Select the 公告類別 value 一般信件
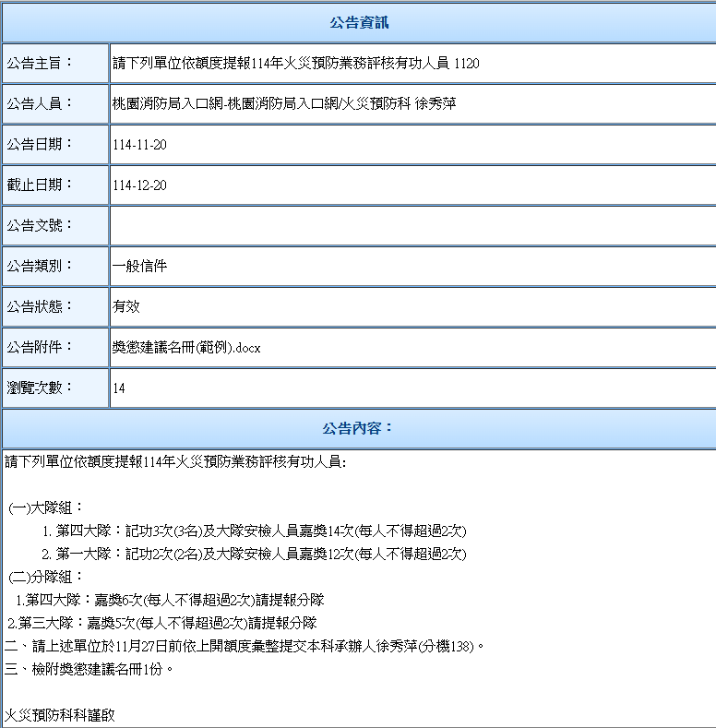Screen dimensions: 716x728 [x=139, y=267]
